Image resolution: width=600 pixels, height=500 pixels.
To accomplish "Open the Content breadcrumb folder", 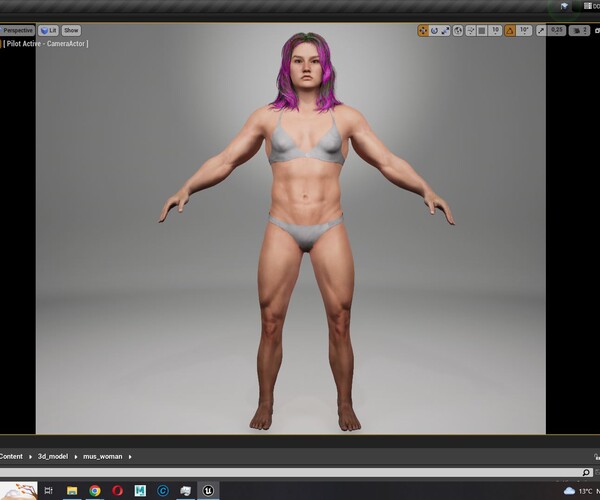I will [11, 456].
